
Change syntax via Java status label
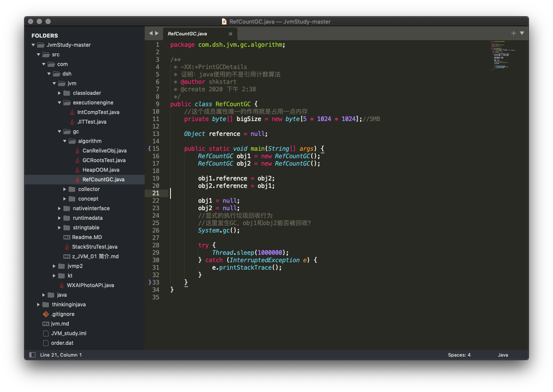pyautogui.click(x=503, y=355)
